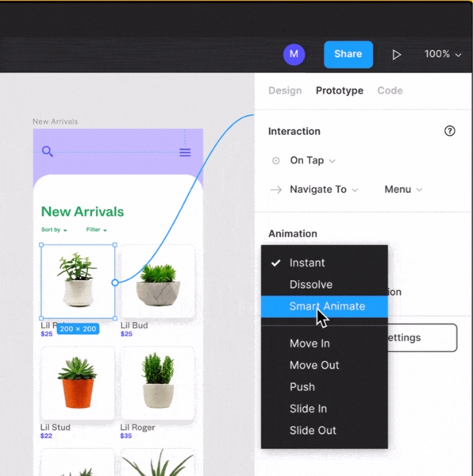Click the Share button
Screen dimensions: 473x476
(348, 54)
